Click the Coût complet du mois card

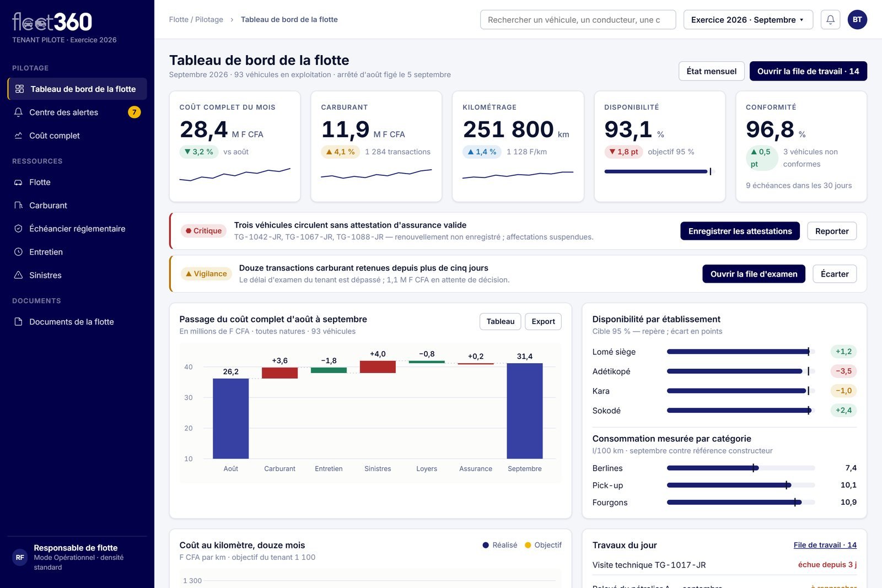pyautogui.click(x=235, y=147)
